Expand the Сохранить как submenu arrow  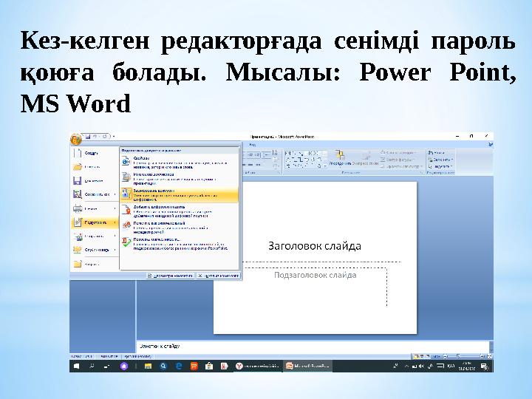[x=115, y=194]
